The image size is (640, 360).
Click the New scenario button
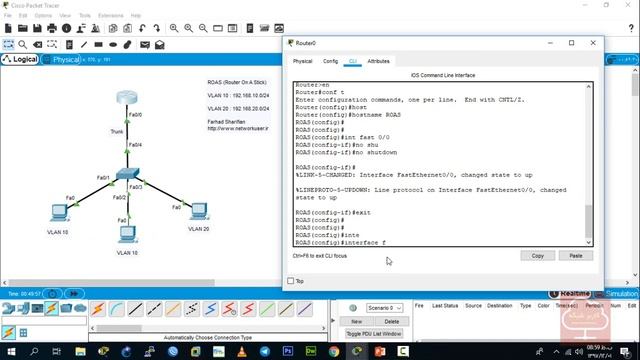coord(356,322)
